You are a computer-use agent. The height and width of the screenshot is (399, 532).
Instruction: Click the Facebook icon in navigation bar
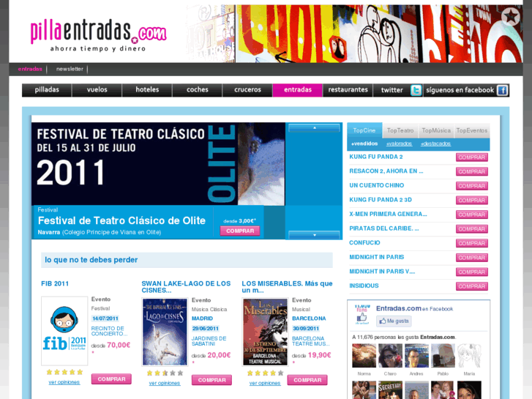(x=502, y=90)
